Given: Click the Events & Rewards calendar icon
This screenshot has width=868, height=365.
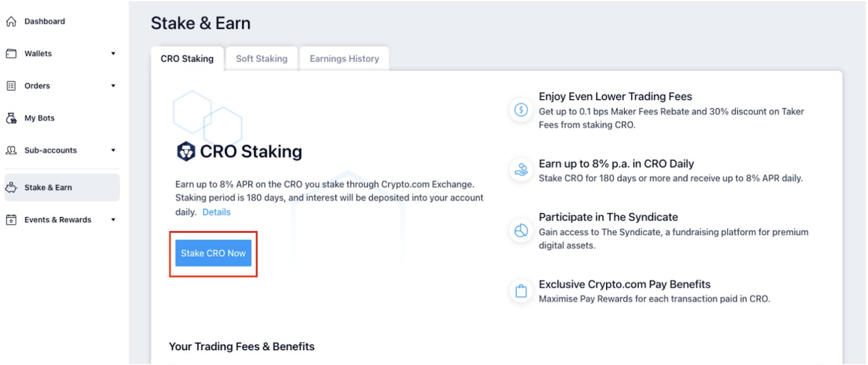Looking at the screenshot, I should pyautogui.click(x=11, y=220).
